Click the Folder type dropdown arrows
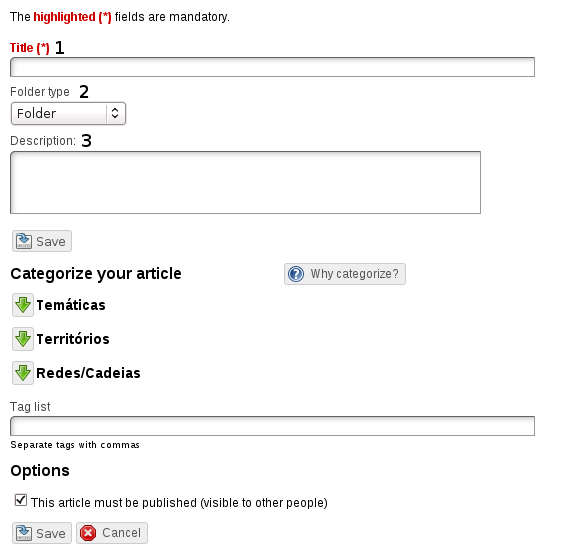This screenshot has height=550, width=565. [115, 113]
